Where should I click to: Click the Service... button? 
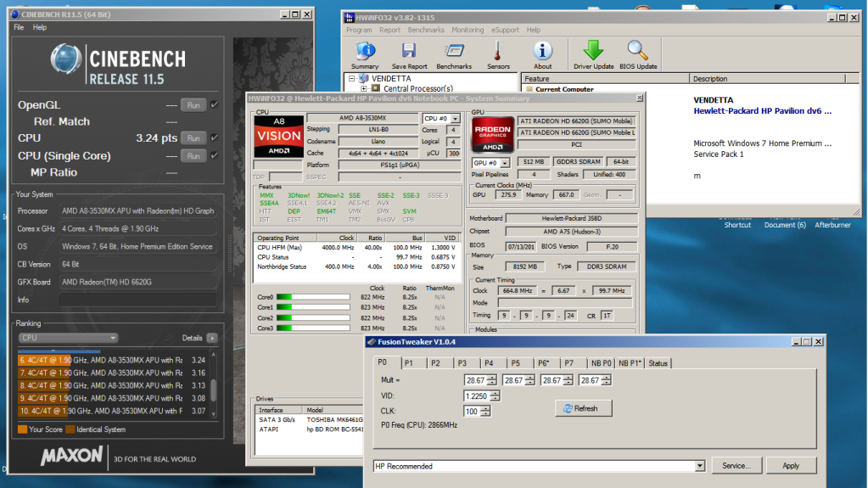click(x=736, y=466)
